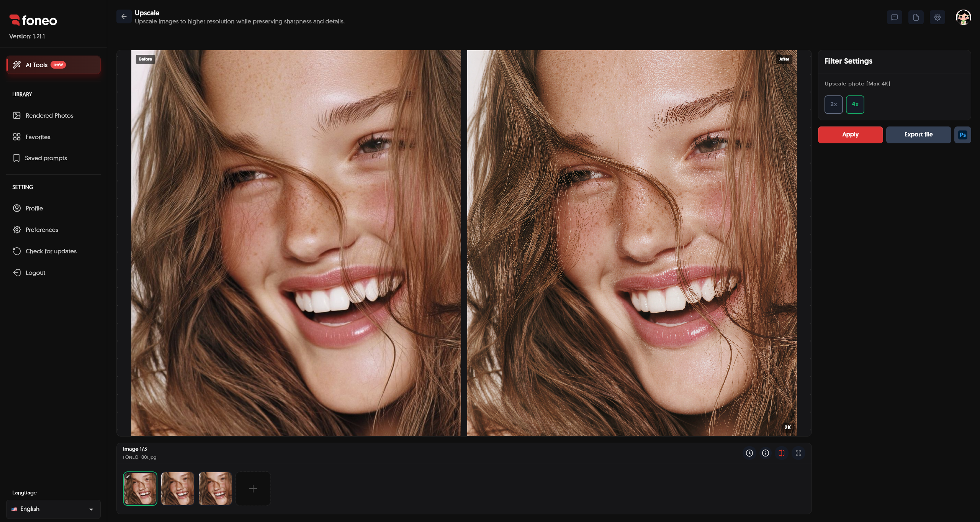This screenshot has height=522, width=980.
Task: Enter fullscreen with the expand icon
Action: pyautogui.click(x=798, y=453)
